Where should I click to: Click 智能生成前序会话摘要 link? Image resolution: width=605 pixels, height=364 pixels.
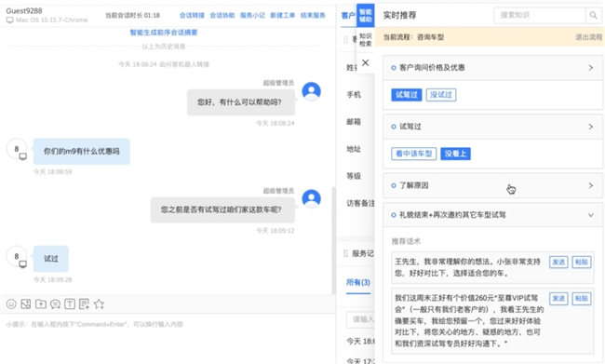(x=164, y=33)
